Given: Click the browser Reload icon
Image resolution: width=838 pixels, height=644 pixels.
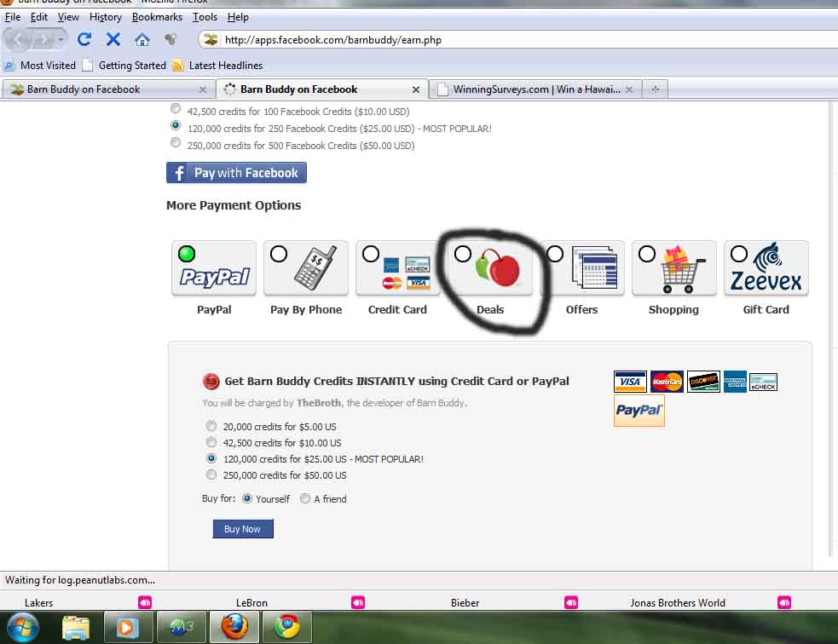Looking at the screenshot, I should coord(84,39).
